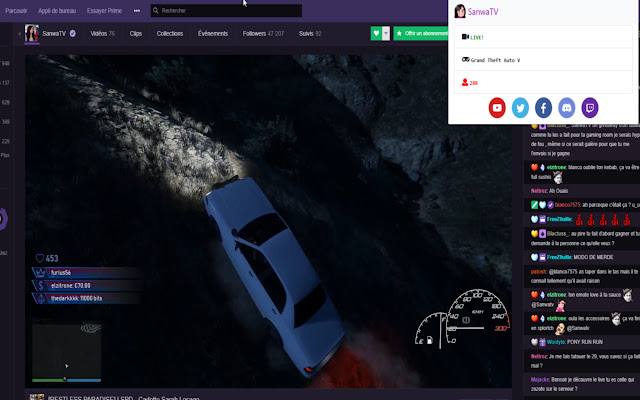Screen dimensions: 640x400
Task: Open YouTube icon in SanwaTV popup
Action: point(497,108)
